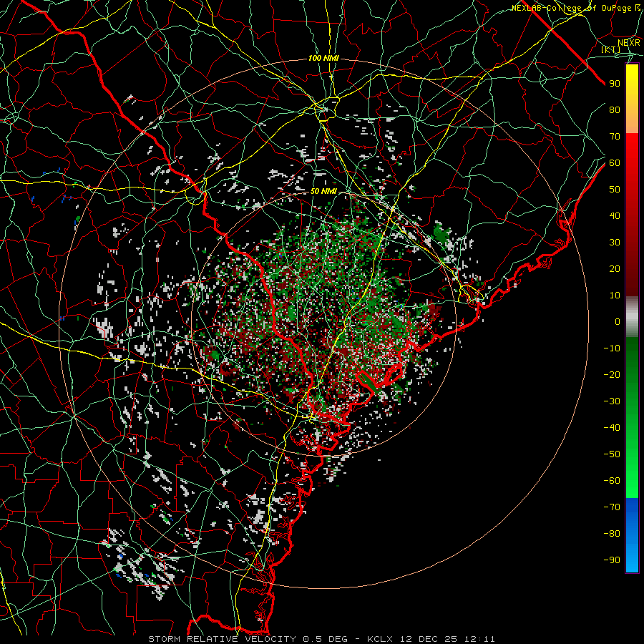Click the gray zero-velocity segment of color bar

tap(632, 317)
